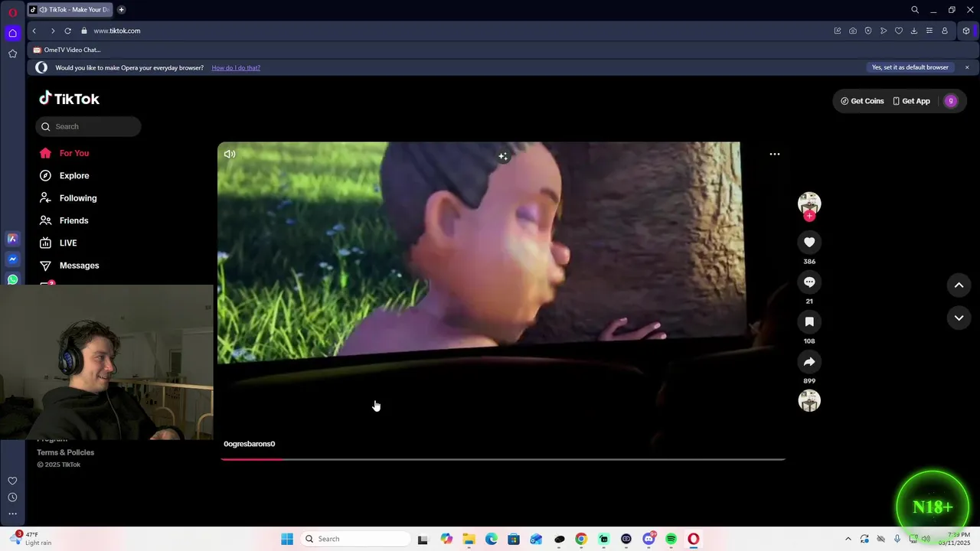Image resolution: width=980 pixels, height=551 pixels.
Task: Open LIVE in TikTok sidebar
Action: coord(60,243)
